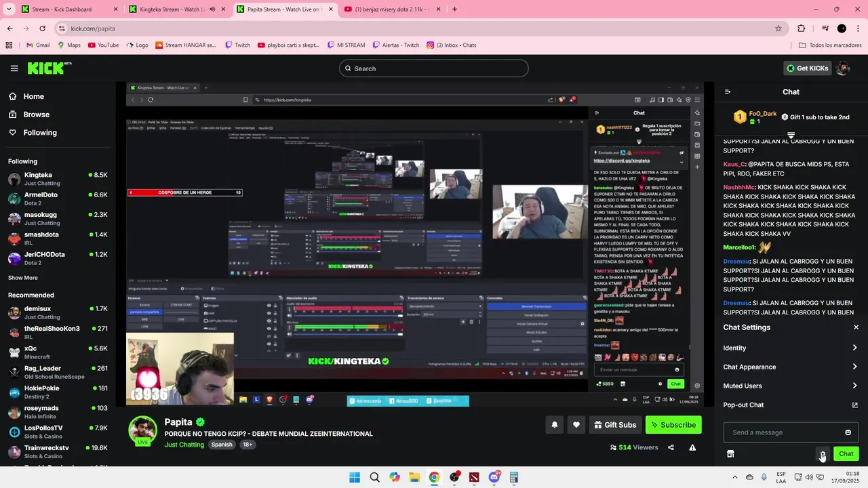Open HokiePokie recommended channel

point(58,392)
